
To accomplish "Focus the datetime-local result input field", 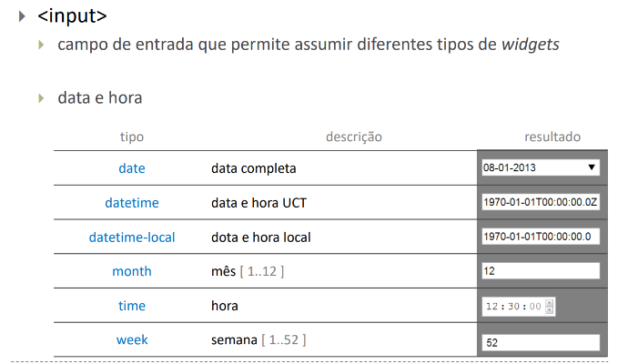I will coord(541,237).
